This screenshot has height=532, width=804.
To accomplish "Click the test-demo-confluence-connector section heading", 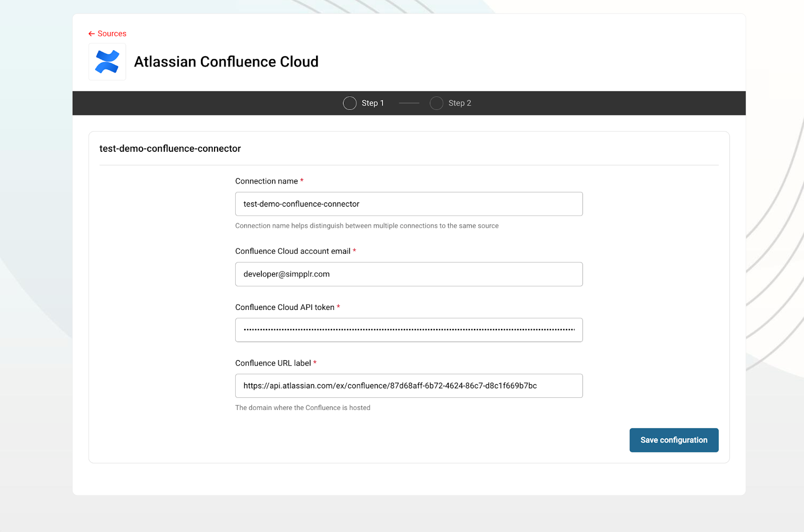I will pos(170,149).
